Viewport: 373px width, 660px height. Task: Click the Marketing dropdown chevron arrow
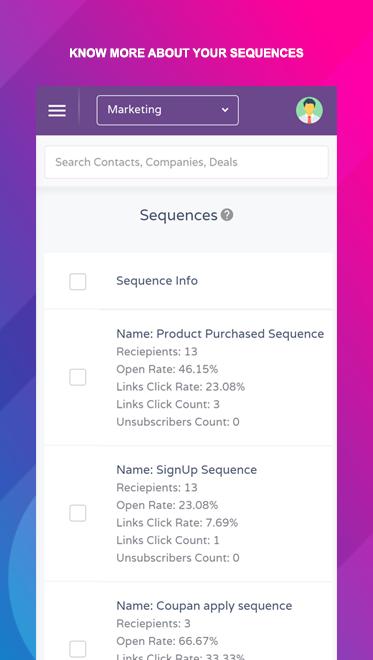tap(225, 110)
